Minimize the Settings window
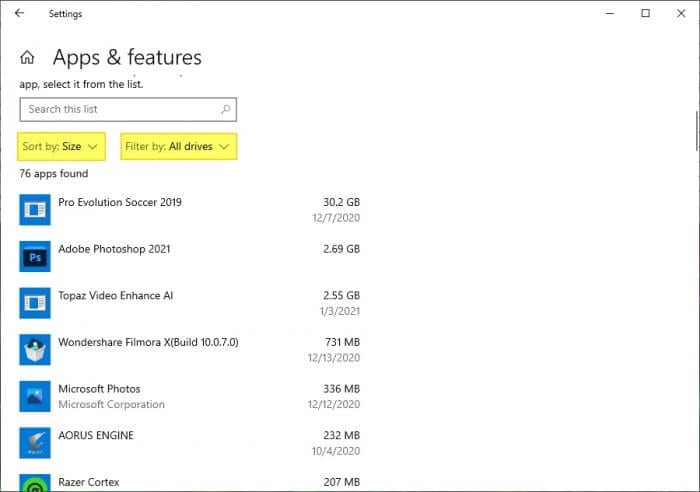700x492 pixels. click(x=610, y=13)
